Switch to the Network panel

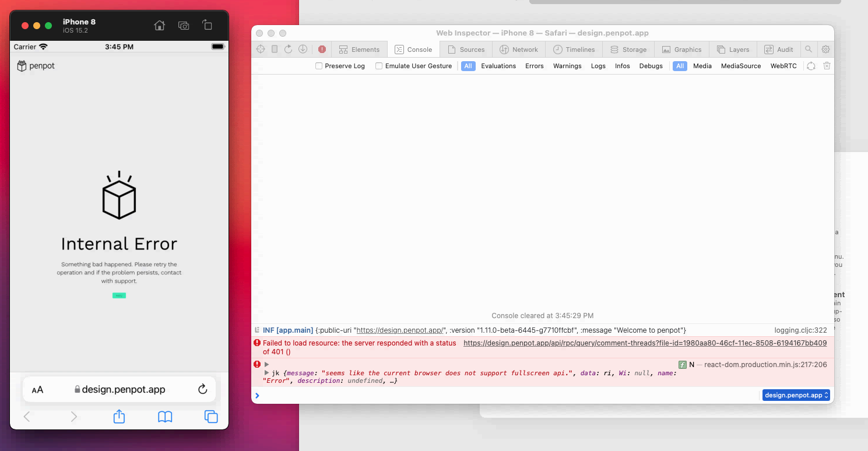coord(519,49)
